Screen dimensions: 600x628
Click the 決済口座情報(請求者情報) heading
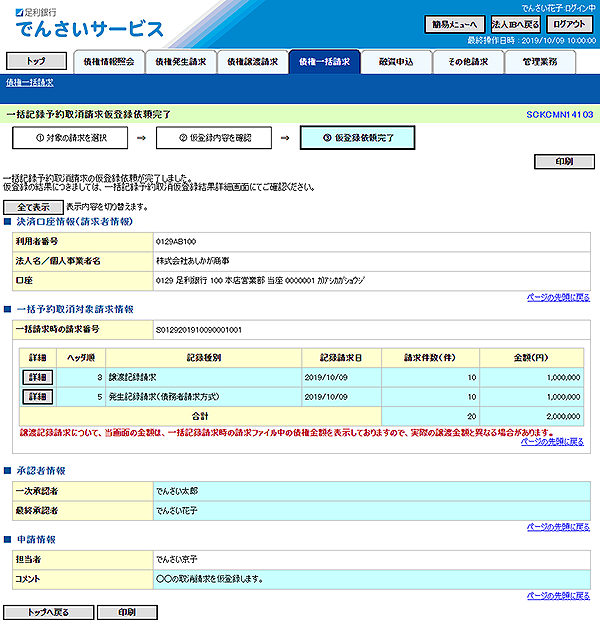pyautogui.click(x=74, y=221)
